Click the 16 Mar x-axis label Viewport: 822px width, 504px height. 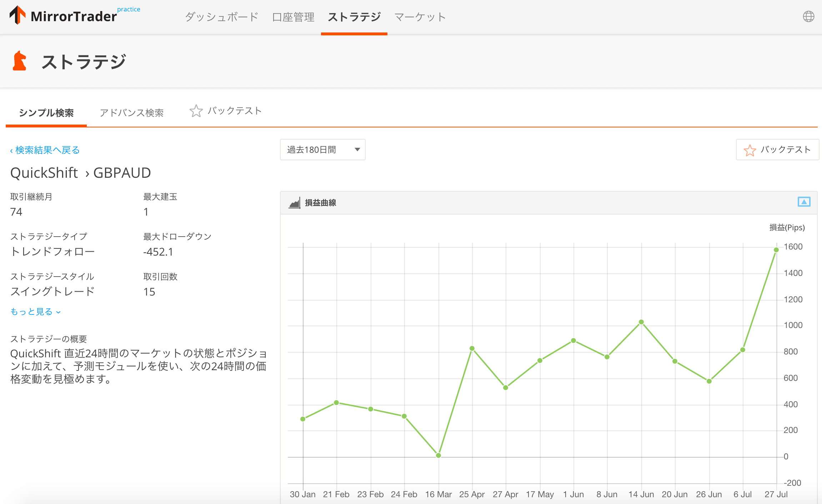438,494
